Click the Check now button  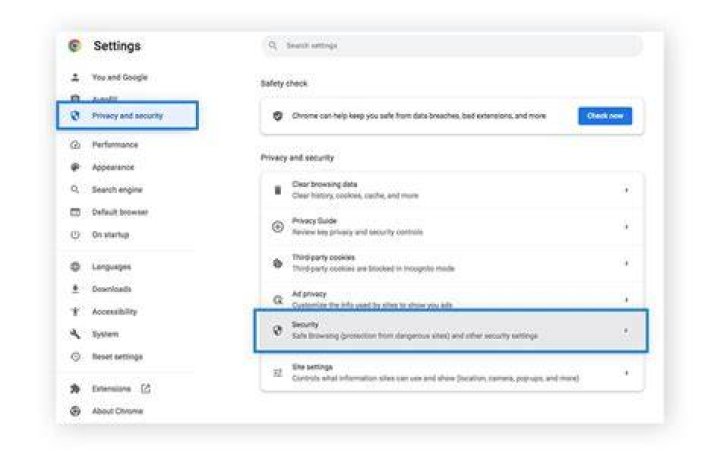(605, 116)
